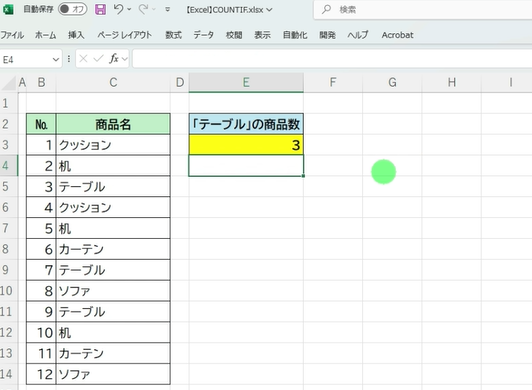The image size is (532, 390).
Task: Click the No. cell containing 10
Action: tap(41, 332)
